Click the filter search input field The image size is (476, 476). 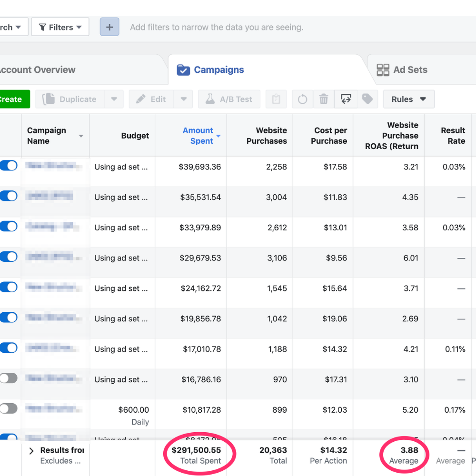[286, 27]
